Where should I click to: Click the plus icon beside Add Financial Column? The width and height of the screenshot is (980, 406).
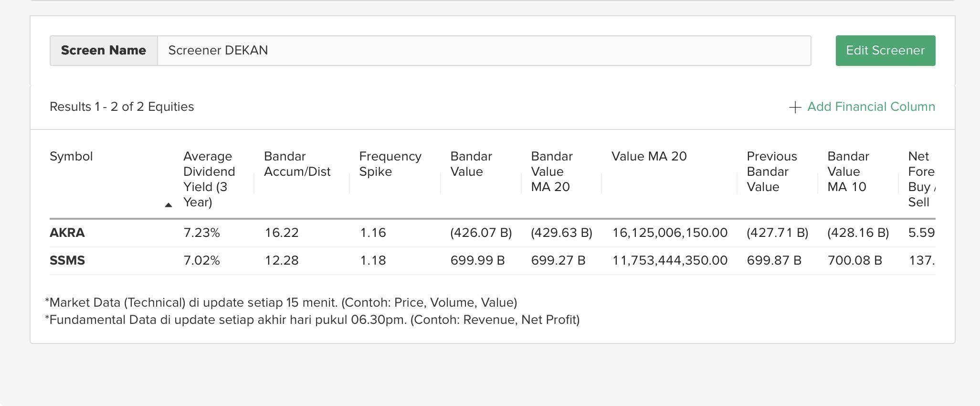795,107
